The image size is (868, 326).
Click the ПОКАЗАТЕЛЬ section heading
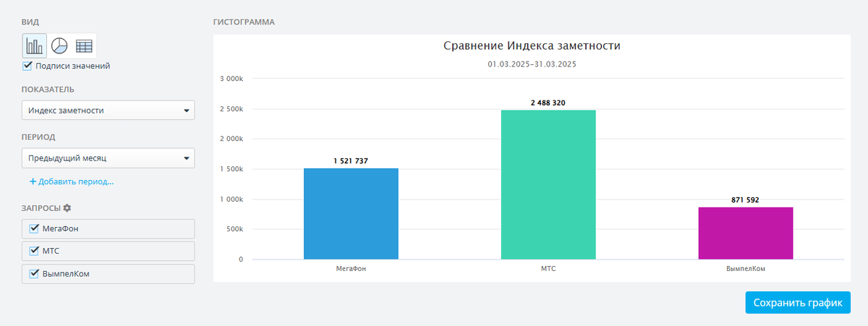[x=48, y=90]
